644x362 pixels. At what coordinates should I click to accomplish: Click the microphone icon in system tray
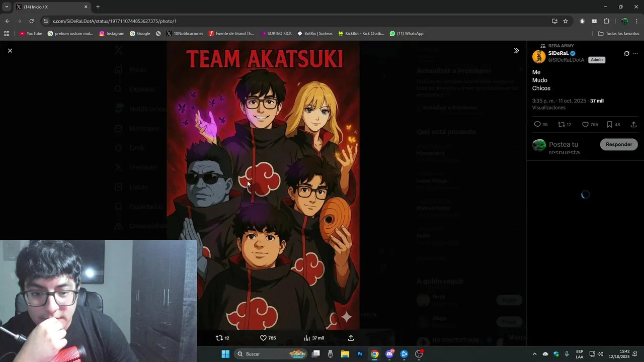click(567, 354)
